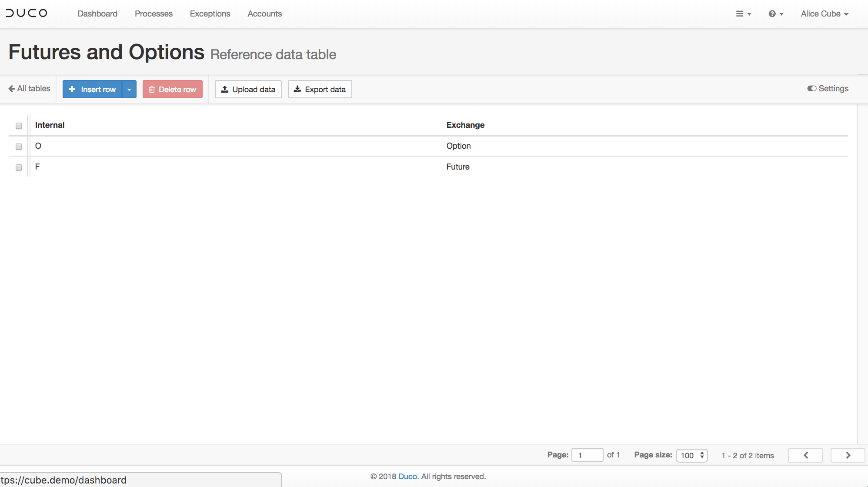This screenshot has width=868, height=487.
Task: Open the hamburger list menu icon
Action: coord(743,14)
